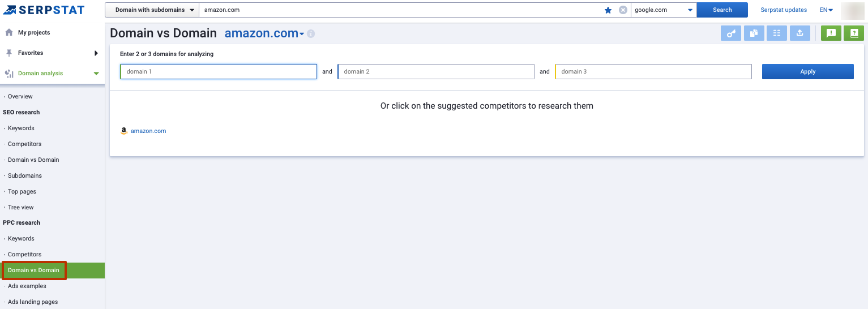Viewport: 868px width, 309px height.
Task: Expand the amazon.com title dropdown arrow
Action: click(302, 35)
